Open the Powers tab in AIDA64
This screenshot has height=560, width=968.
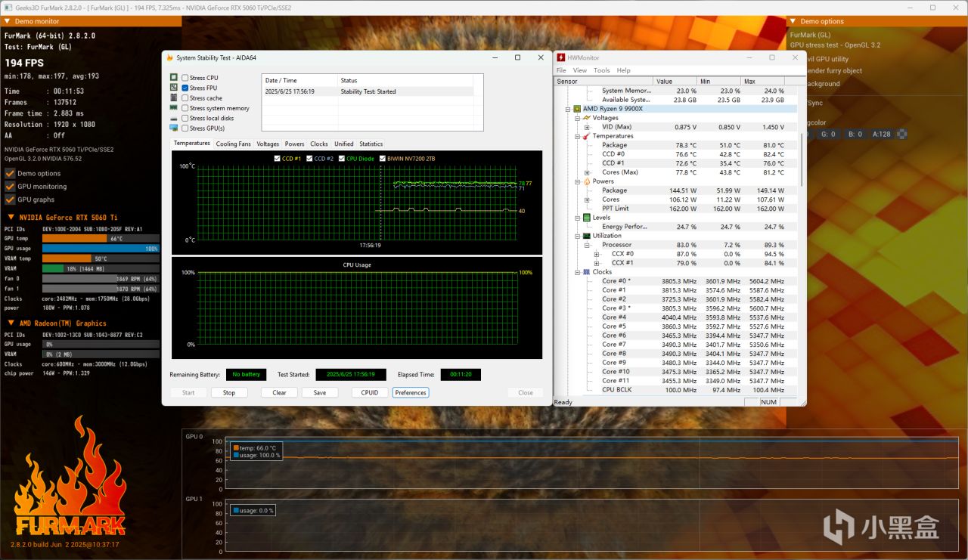[x=295, y=144]
